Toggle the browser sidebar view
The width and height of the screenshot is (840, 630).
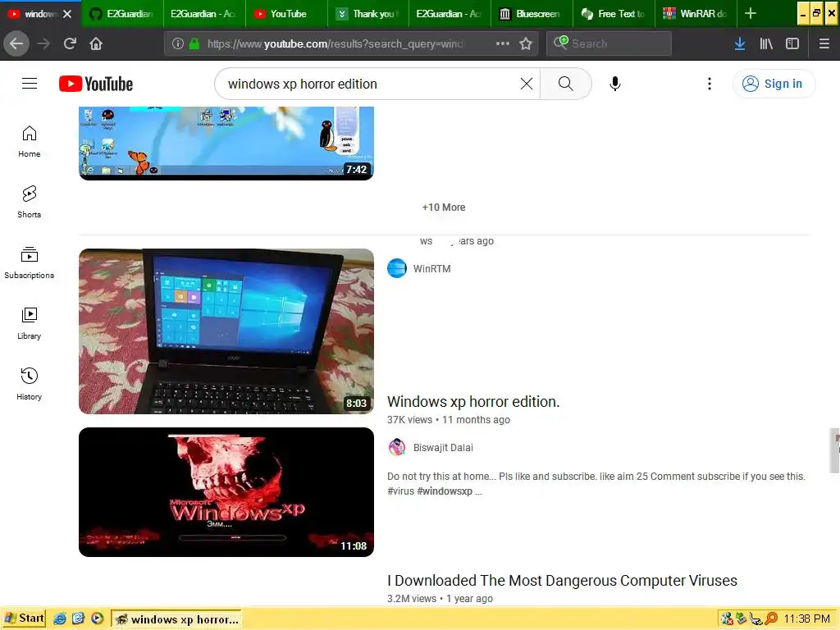pos(792,43)
